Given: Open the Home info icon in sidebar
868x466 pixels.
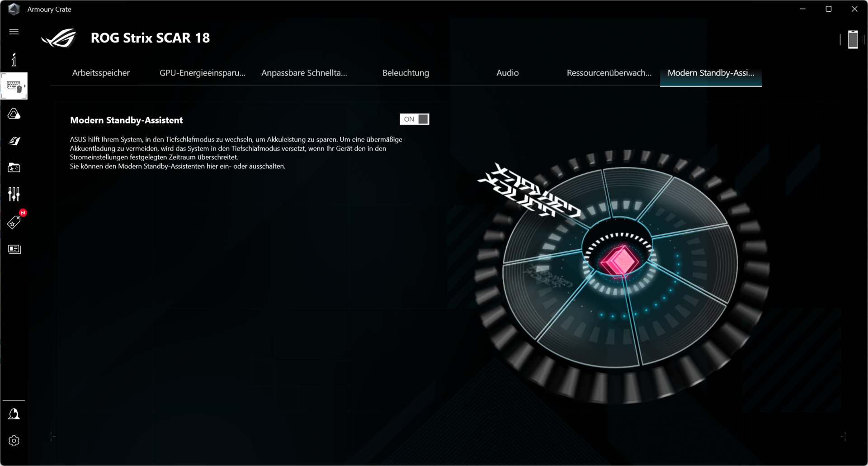Looking at the screenshot, I should point(14,60).
